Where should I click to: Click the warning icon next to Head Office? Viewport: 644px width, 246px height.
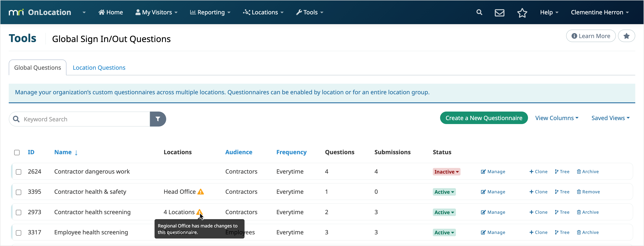click(201, 192)
